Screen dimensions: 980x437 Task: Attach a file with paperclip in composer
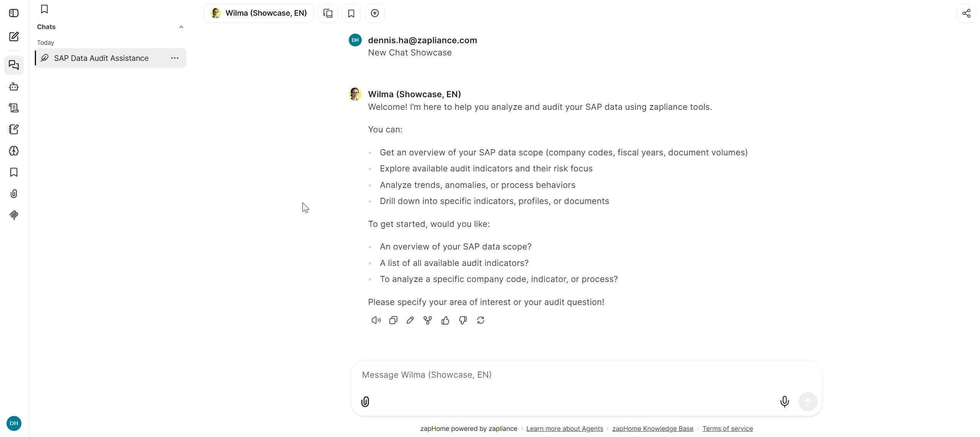[365, 401]
